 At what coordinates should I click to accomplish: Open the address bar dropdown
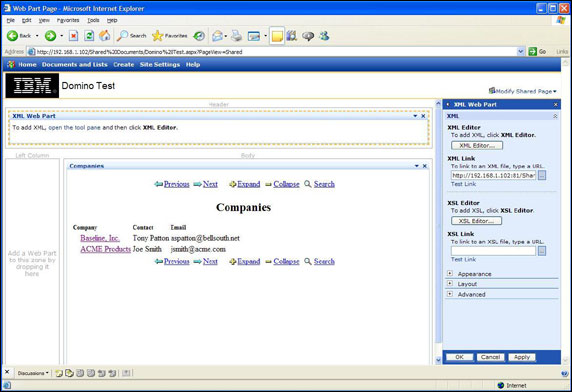coord(521,52)
